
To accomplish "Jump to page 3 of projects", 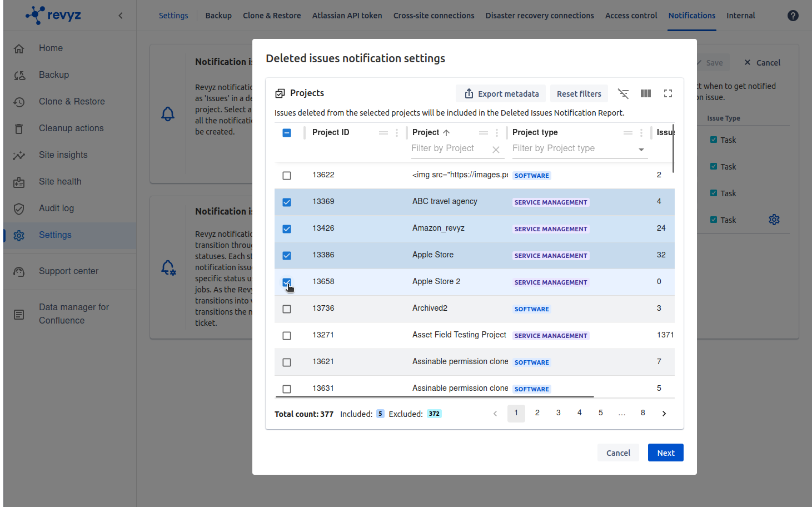I will tap(558, 413).
